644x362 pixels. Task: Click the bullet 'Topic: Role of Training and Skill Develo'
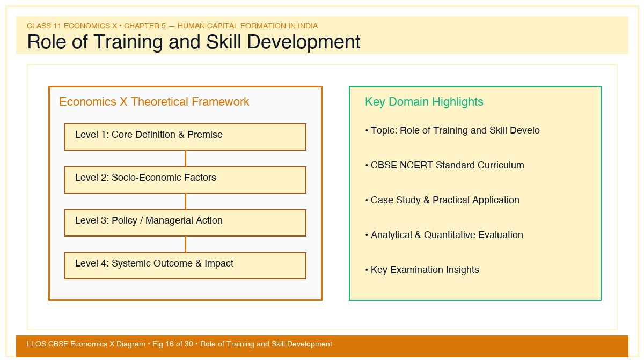pyautogui.click(x=452, y=130)
